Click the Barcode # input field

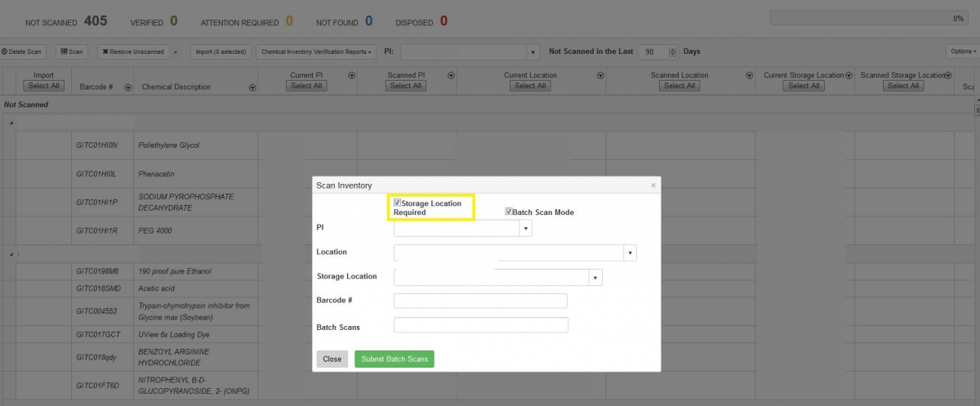[x=480, y=301]
